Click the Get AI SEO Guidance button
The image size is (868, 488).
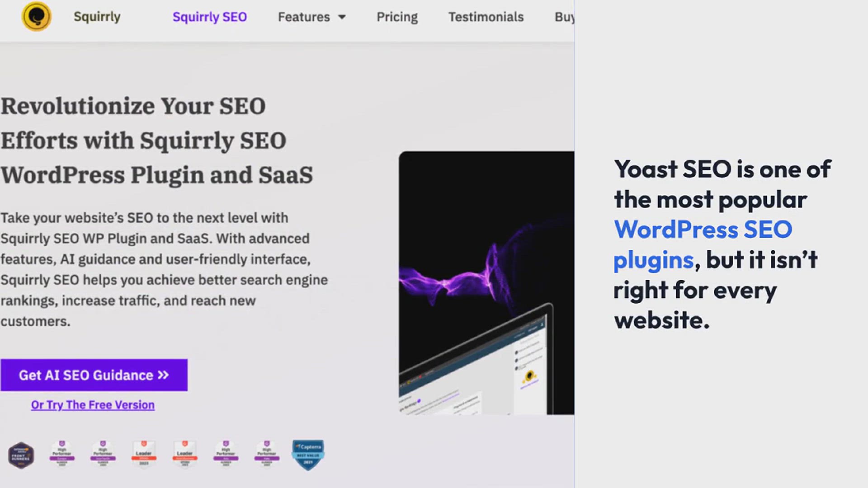tap(94, 375)
